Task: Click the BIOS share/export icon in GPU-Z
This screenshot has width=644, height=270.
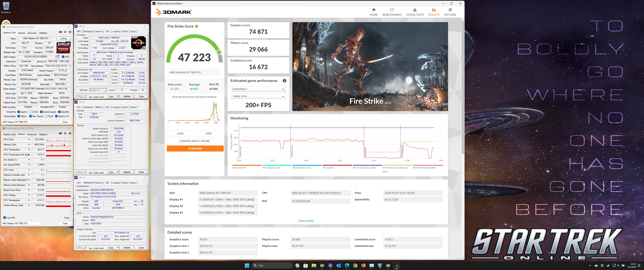Action: (x=58, y=57)
